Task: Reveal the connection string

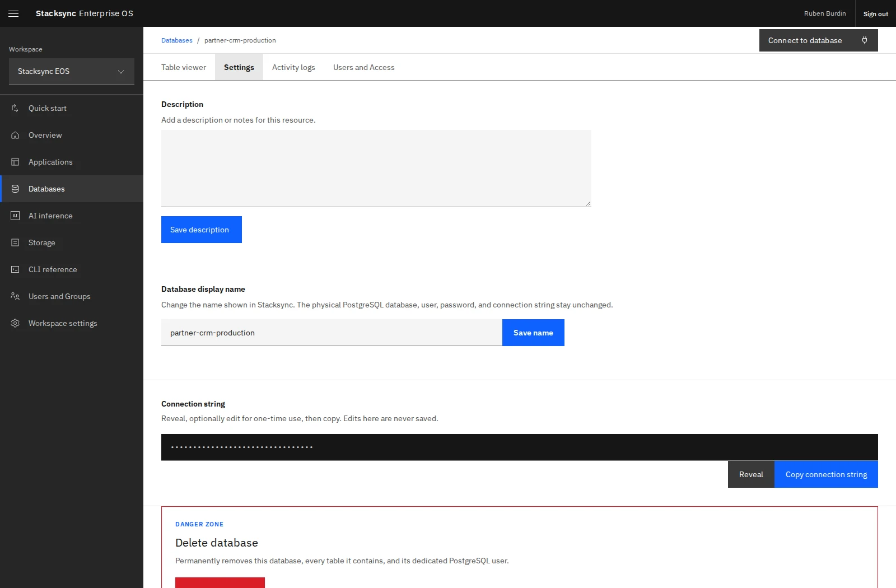Action: [751, 474]
